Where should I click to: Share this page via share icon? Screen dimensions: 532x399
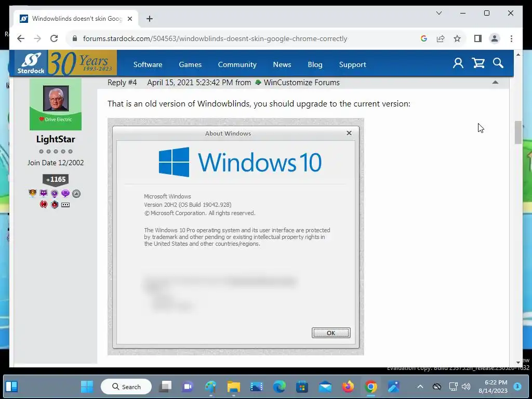(x=441, y=38)
